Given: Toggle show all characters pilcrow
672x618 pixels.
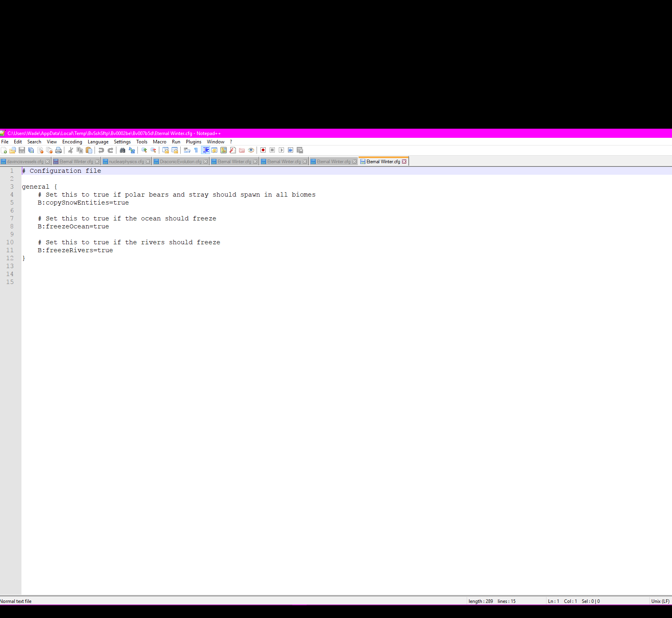Looking at the screenshot, I should (x=196, y=150).
